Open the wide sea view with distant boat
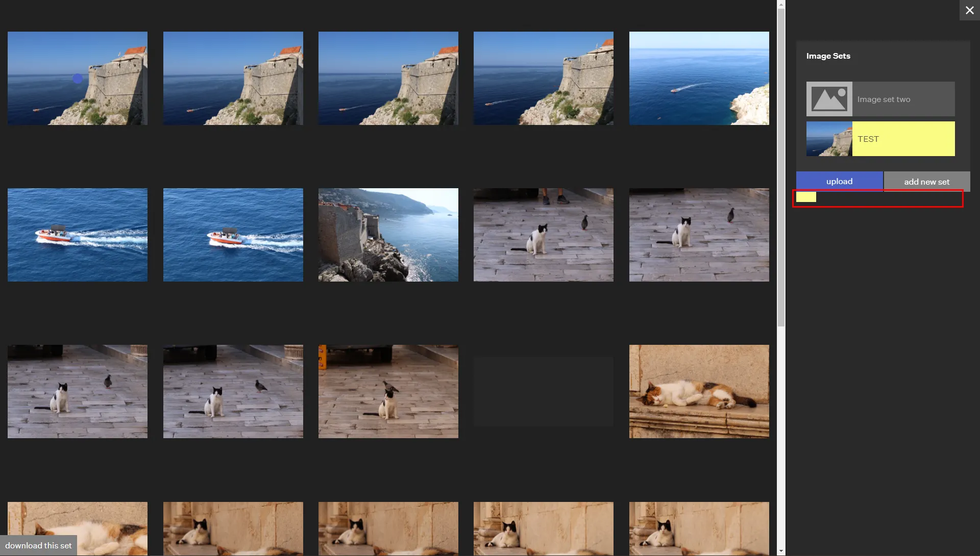The width and height of the screenshot is (980, 556). [x=699, y=78]
